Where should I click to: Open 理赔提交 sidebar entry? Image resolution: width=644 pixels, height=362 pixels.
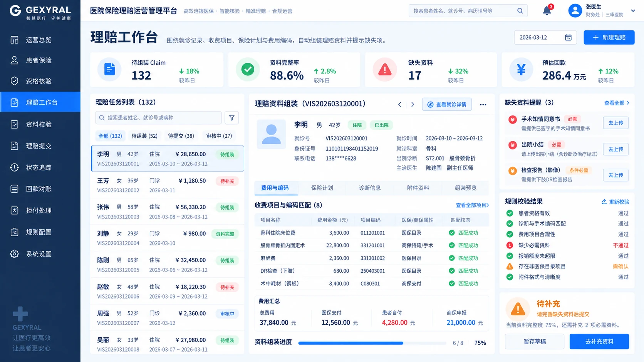(40, 146)
